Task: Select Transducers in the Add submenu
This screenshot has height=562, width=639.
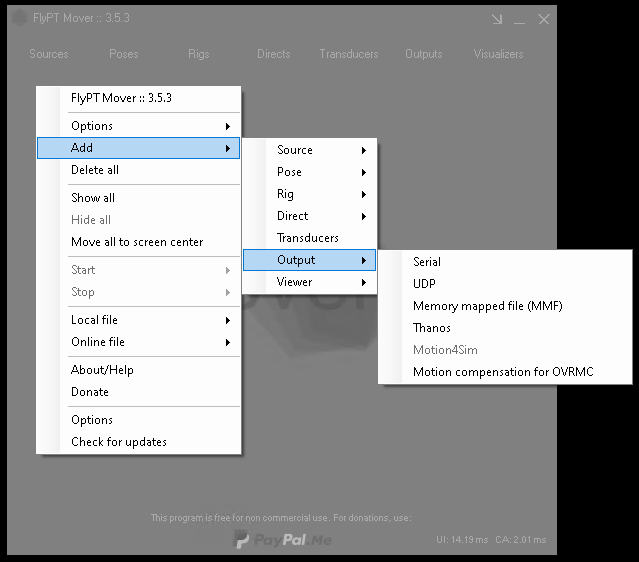Action: click(309, 238)
